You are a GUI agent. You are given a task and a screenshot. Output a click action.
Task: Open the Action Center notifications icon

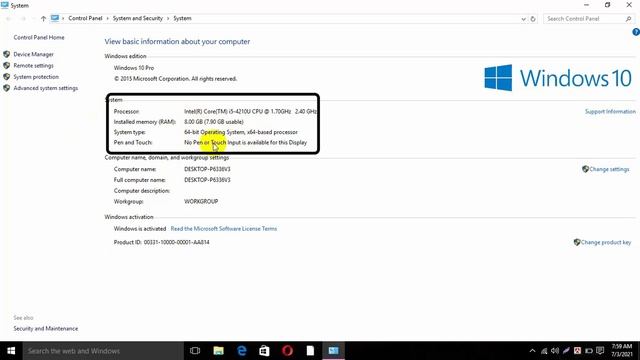coord(600,351)
